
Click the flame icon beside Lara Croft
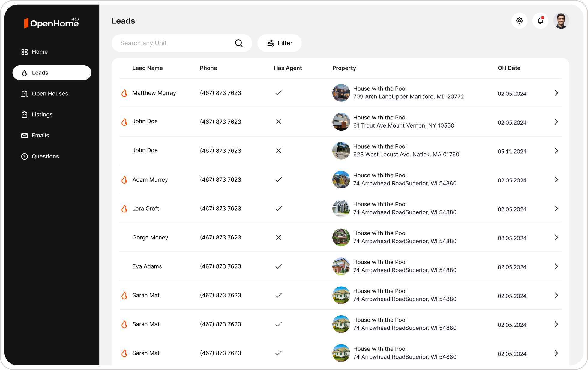point(124,209)
